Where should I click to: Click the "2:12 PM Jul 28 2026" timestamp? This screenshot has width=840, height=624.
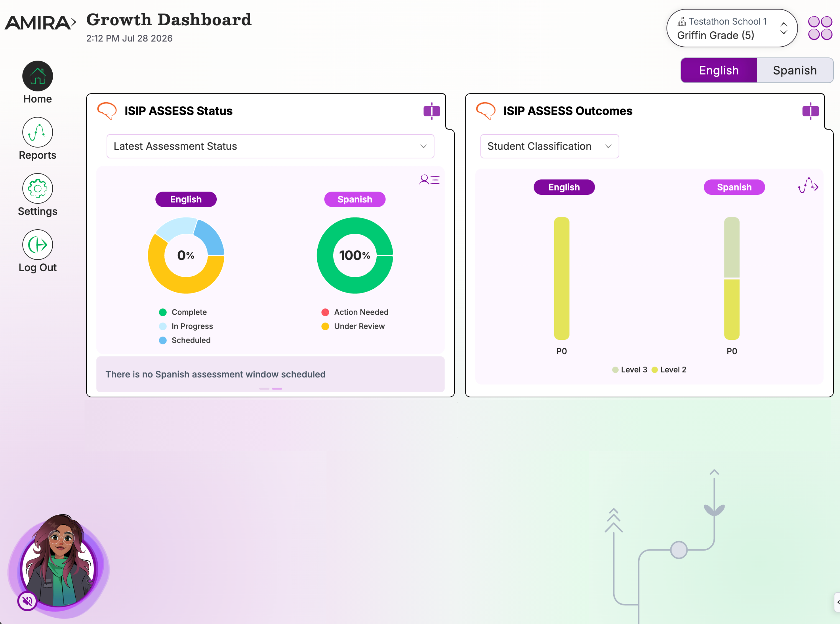point(129,38)
